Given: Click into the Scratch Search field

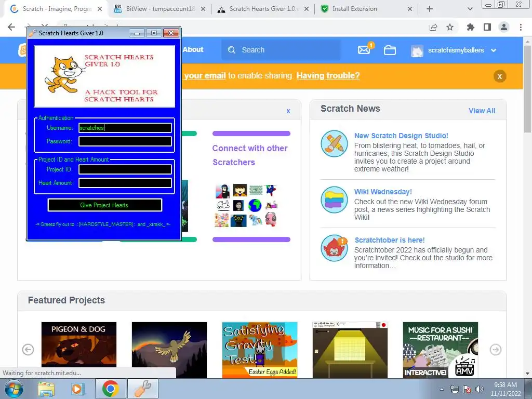Looking at the screenshot, I should coord(281,50).
